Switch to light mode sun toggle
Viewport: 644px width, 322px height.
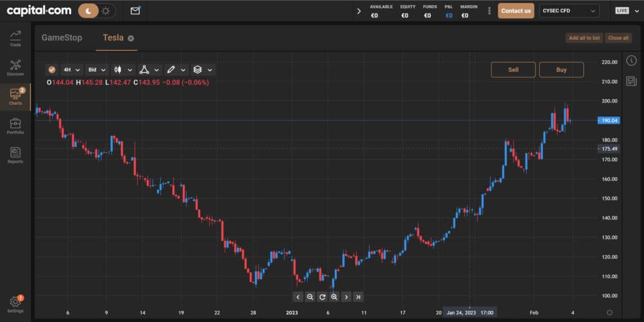click(x=106, y=11)
